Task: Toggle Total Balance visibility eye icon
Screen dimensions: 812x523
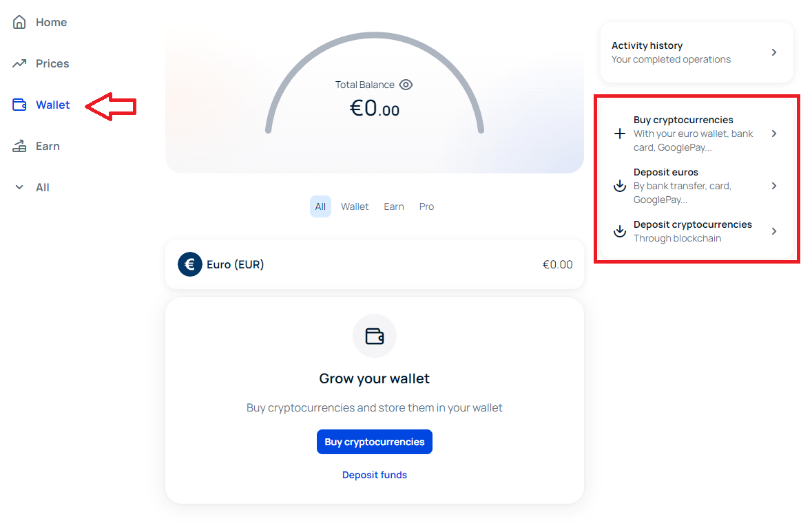Action: pyautogui.click(x=406, y=85)
